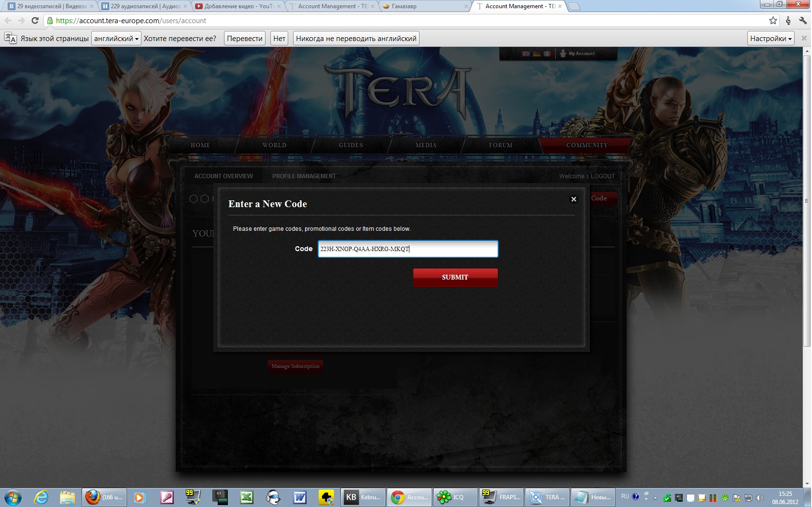
Task: Switch to Firefox window in taskbar
Action: click(x=104, y=497)
